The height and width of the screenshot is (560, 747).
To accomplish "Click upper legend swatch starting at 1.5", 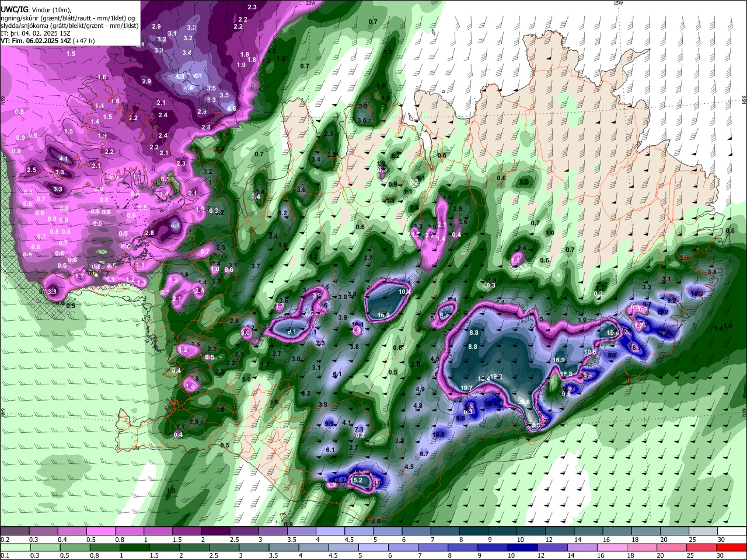I will click(186, 531).
